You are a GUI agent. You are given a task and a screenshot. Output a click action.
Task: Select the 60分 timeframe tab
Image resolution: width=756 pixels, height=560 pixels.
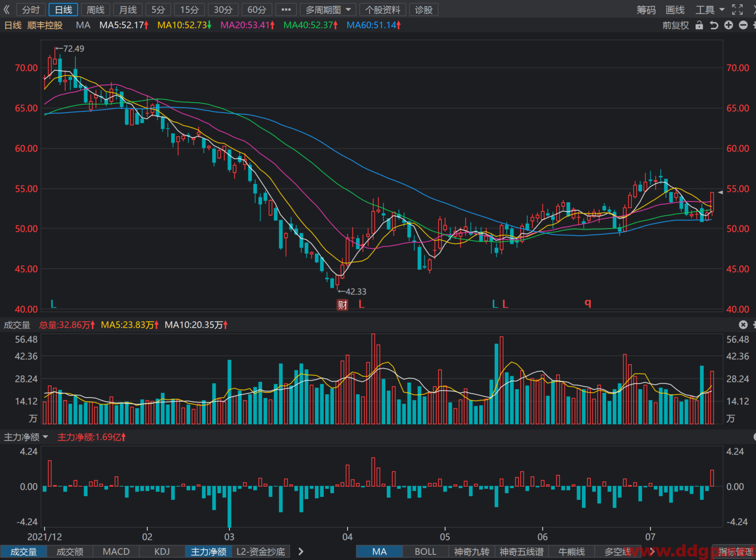click(x=257, y=10)
